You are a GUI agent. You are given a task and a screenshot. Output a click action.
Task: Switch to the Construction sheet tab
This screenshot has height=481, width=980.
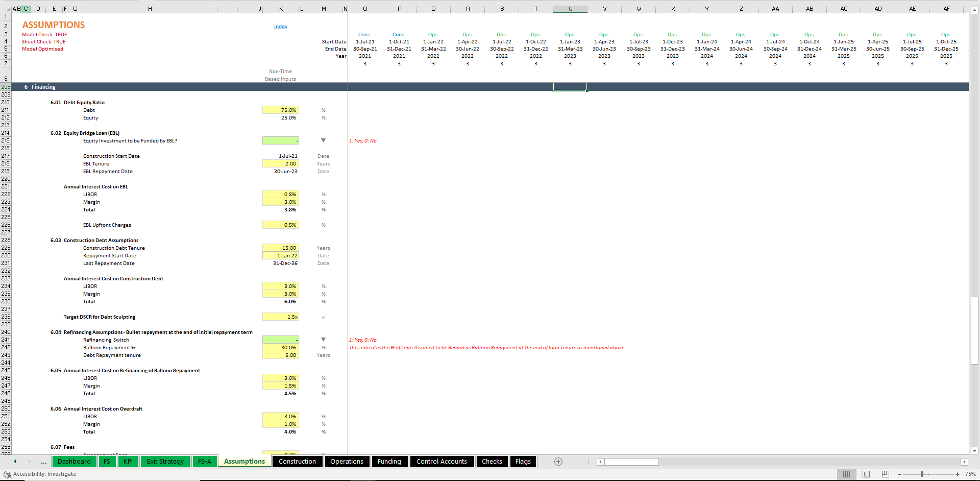point(298,462)
